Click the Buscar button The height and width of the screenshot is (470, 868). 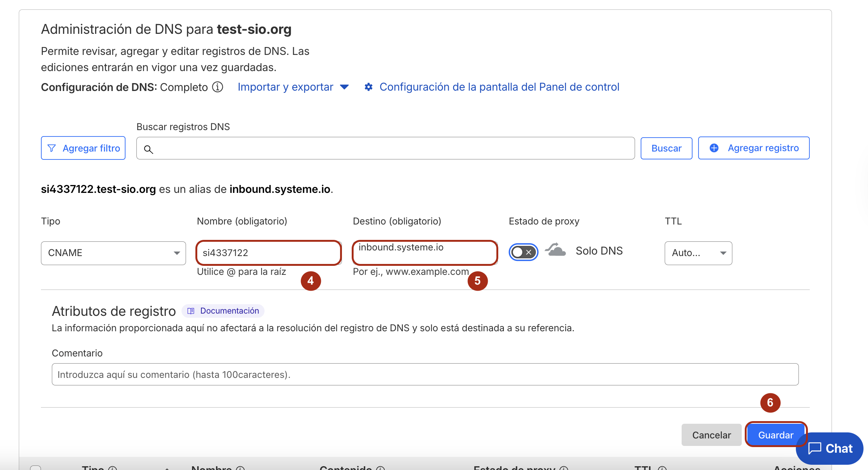click(x=666, y=148)
